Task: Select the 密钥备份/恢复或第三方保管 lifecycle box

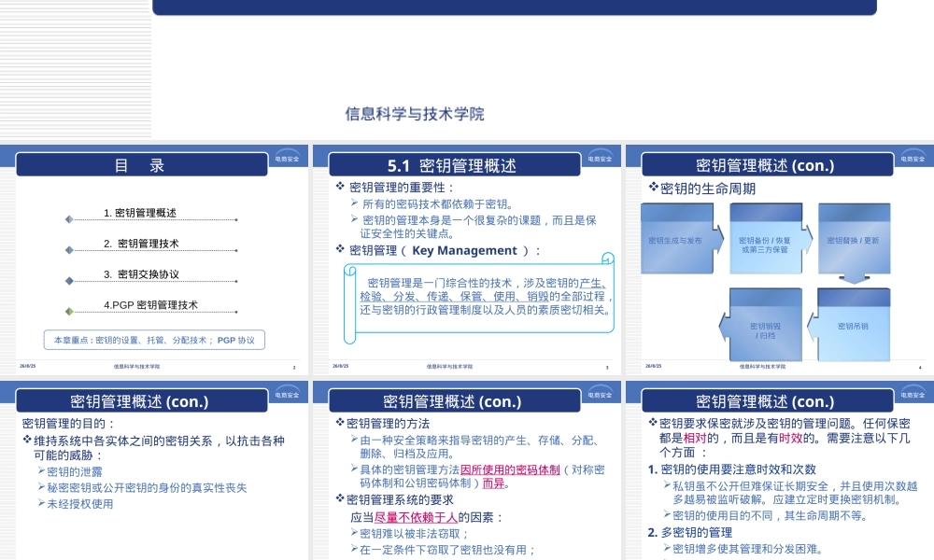Action: pyautogui.click(x=768, y=239)
